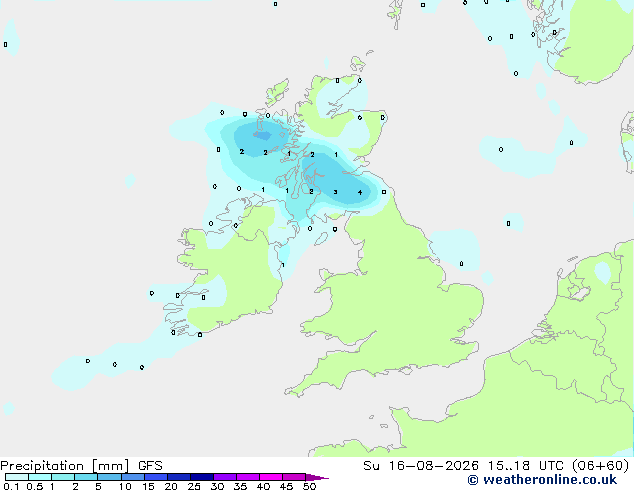Viewport: 634px width, 490px height.
Task: Click the '0.1' label on legend scale
Action: coord(11,486)
